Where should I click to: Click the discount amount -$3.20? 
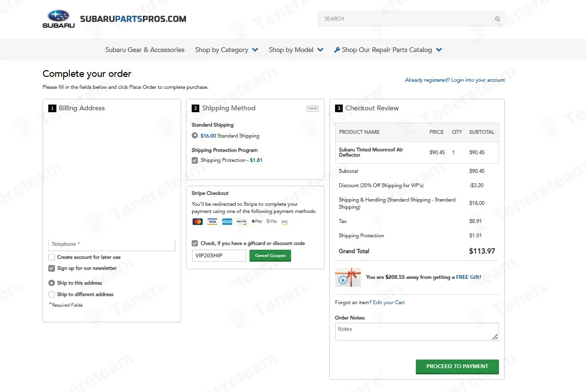point(477,185)
